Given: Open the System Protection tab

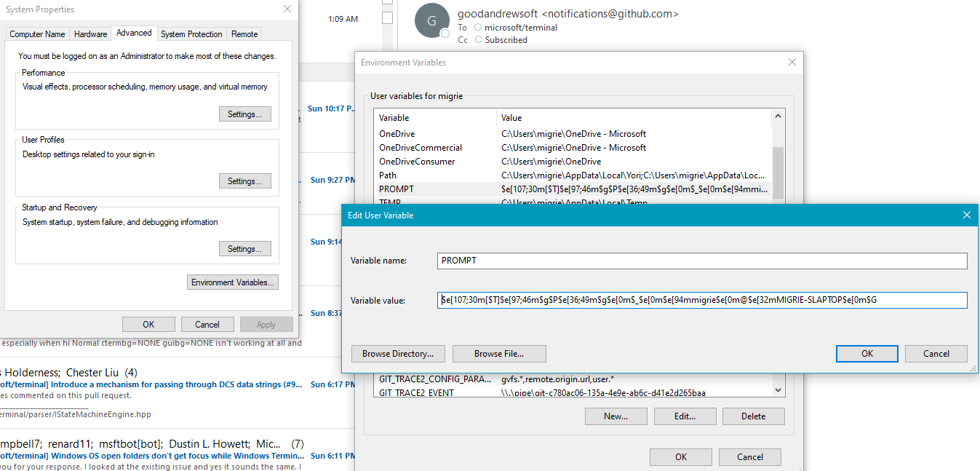Looking at the screenshot, I should click(191, 34).
